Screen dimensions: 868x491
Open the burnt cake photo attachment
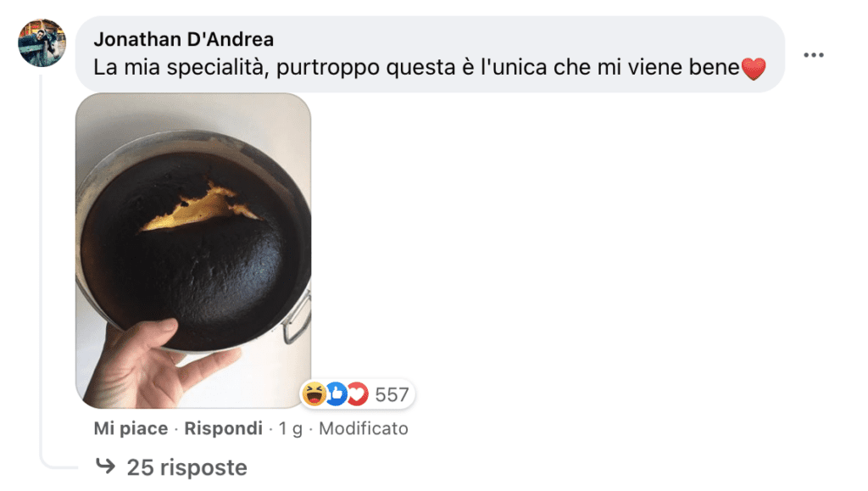pyautogui.click(x=193, y=250)
